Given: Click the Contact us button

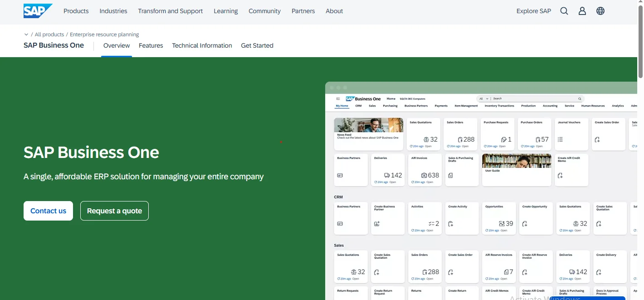Looking at the screenshot, I should [48, 211].
